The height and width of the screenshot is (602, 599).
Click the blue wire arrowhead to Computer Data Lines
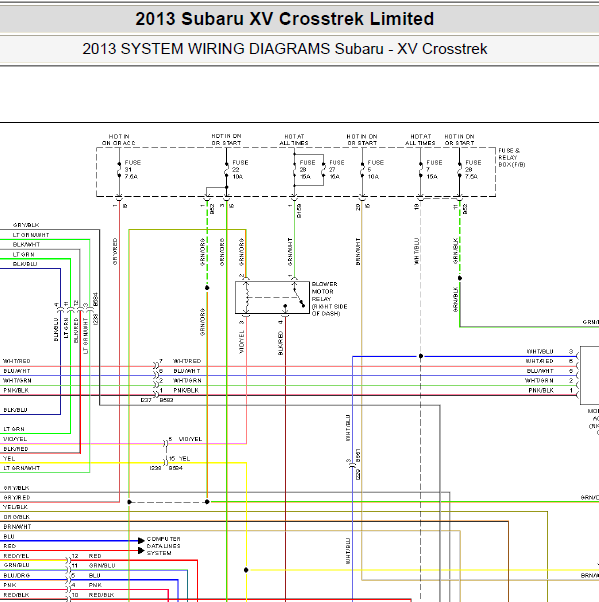coord(141,541)
